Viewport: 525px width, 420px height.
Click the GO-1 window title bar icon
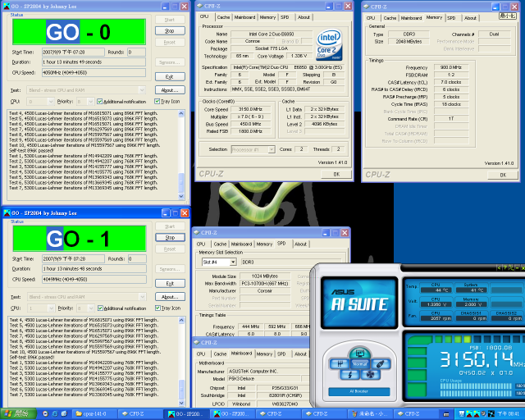tap(7, 213)
